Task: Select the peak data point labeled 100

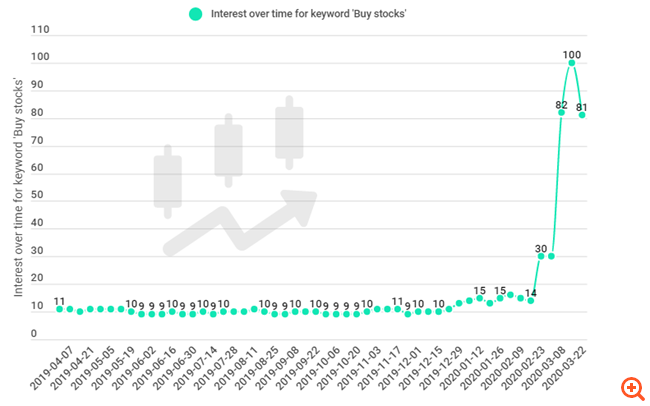Action: 572,63
